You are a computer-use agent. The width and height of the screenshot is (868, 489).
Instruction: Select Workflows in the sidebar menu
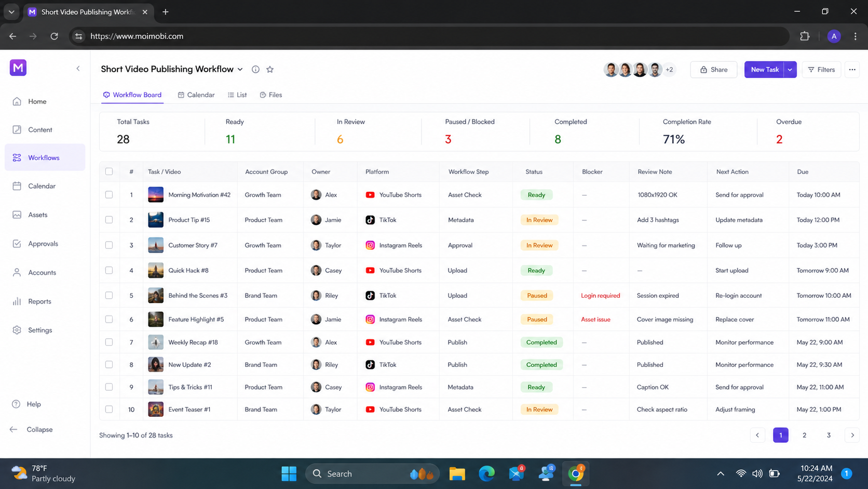click(45, 157)
